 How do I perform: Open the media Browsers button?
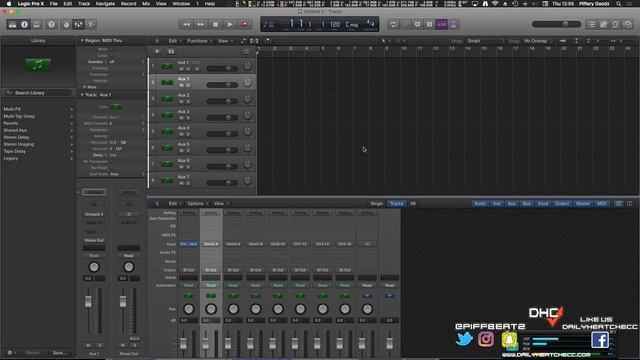[x=628, y=24]
